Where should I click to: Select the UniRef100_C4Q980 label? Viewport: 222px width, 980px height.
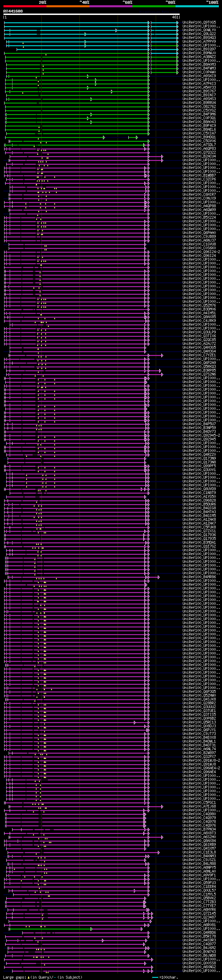pos(199,814)
